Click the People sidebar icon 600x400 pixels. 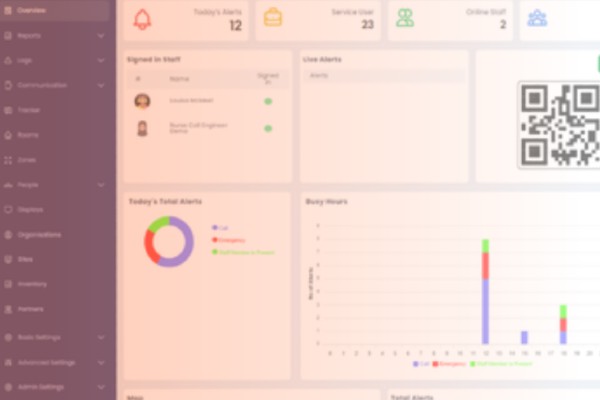tap(8, 185)
